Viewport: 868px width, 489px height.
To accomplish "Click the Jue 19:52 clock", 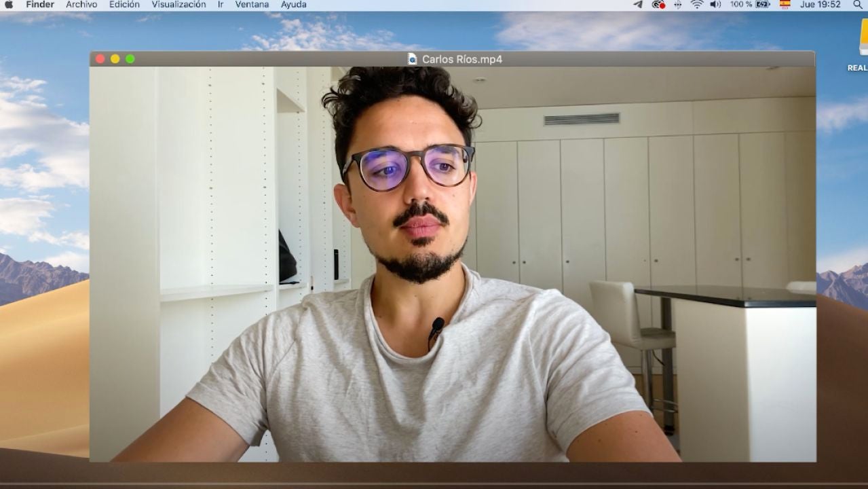I will point(820,5).
